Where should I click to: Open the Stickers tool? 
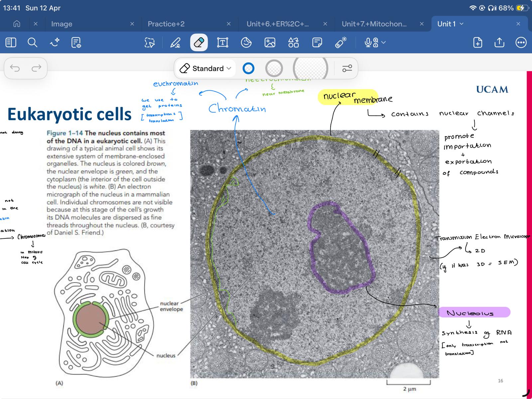coord(246,43)
